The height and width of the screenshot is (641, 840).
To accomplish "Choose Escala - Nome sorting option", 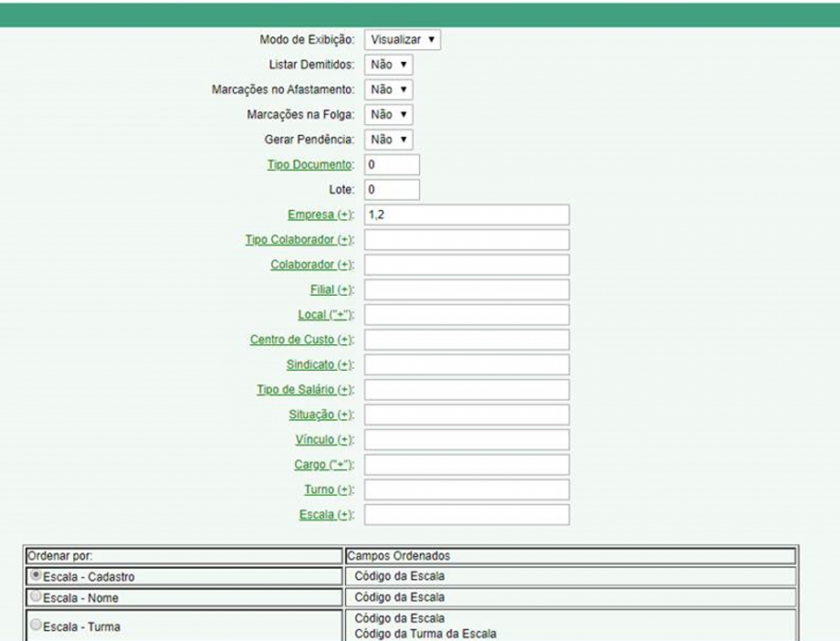I will click(37, 597).
